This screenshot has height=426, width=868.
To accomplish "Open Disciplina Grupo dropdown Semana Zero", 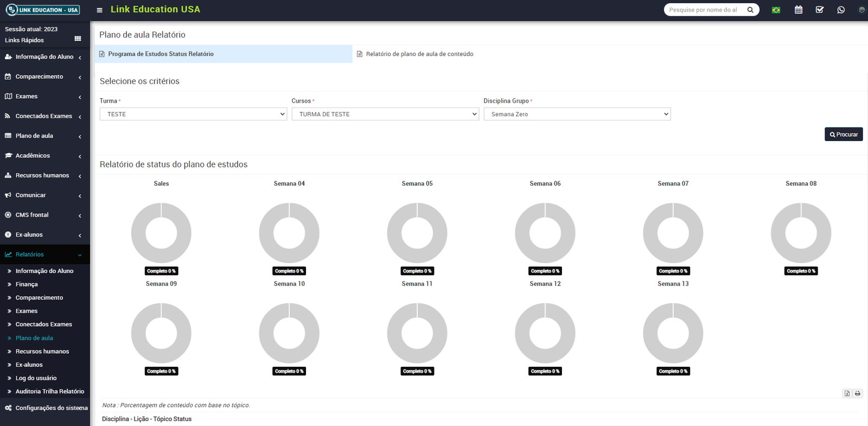I will [577, 114].
